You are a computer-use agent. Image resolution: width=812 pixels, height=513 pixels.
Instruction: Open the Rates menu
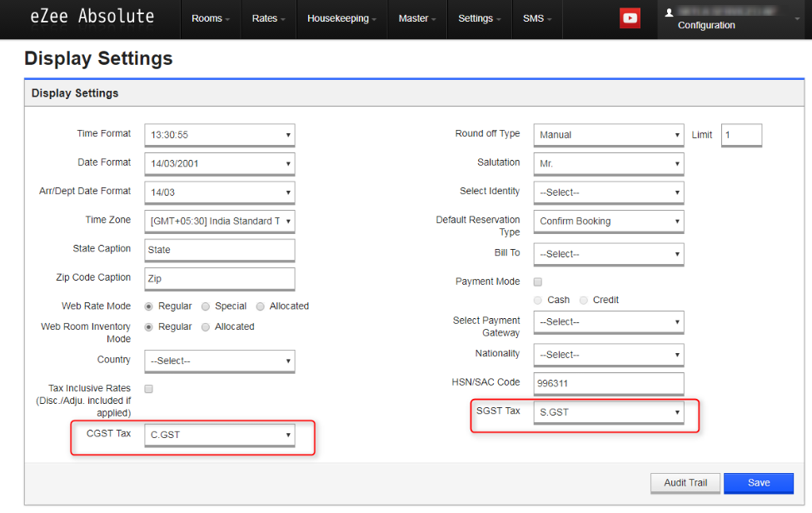(268, 18)
